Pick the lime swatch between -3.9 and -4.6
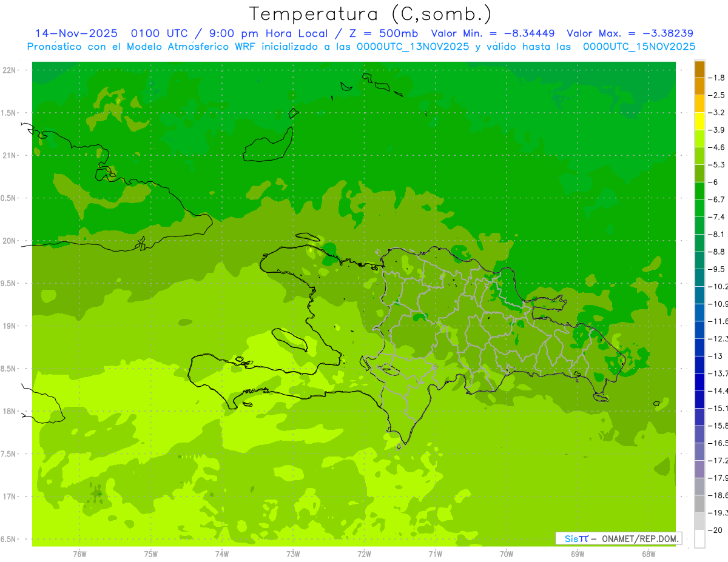The image size is (728, 562). click(x=699, y=139)
